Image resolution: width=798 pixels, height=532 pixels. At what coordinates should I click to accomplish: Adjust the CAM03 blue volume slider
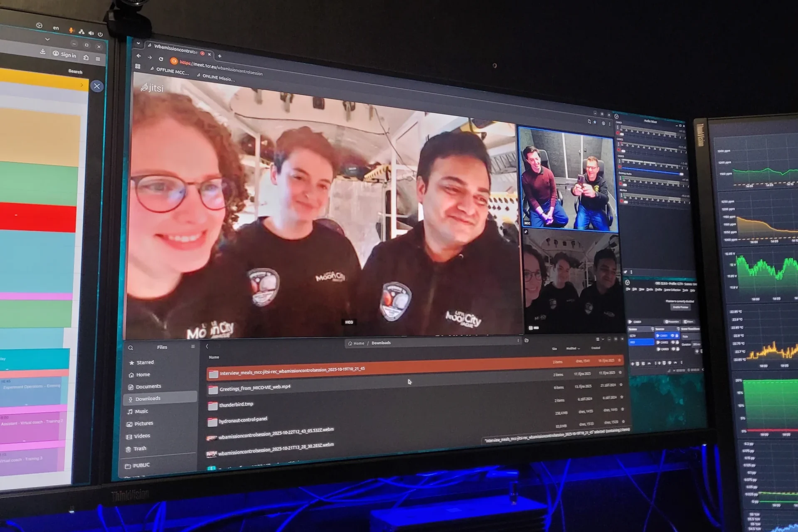[681, 174]
